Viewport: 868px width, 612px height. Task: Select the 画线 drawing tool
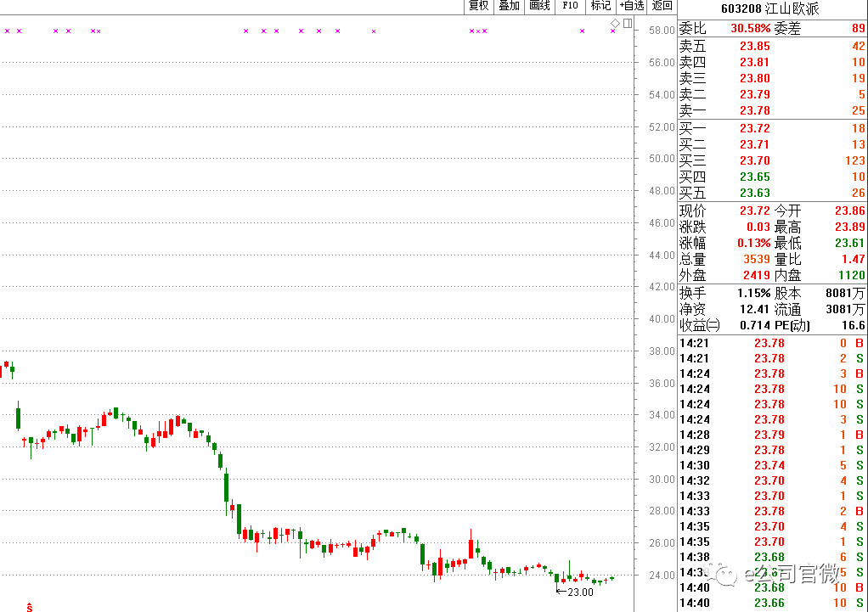tap(539, 6)
